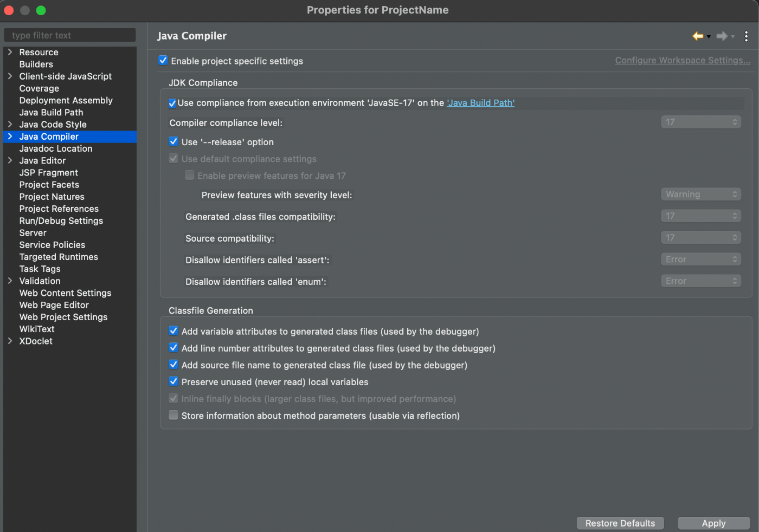Expand the Java Compiler tree node

coord(10,137)
